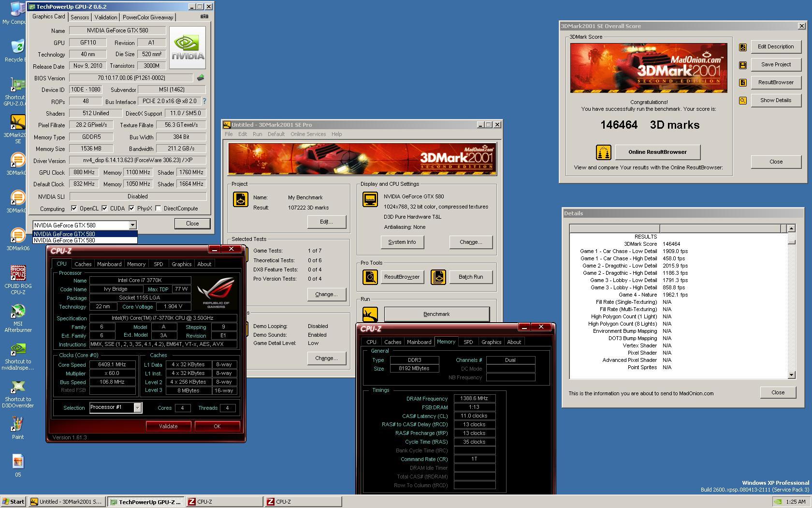Toggle the PhysX checkbox
Image resolution: width=812 pixels, height=508 pixels.
131,209
